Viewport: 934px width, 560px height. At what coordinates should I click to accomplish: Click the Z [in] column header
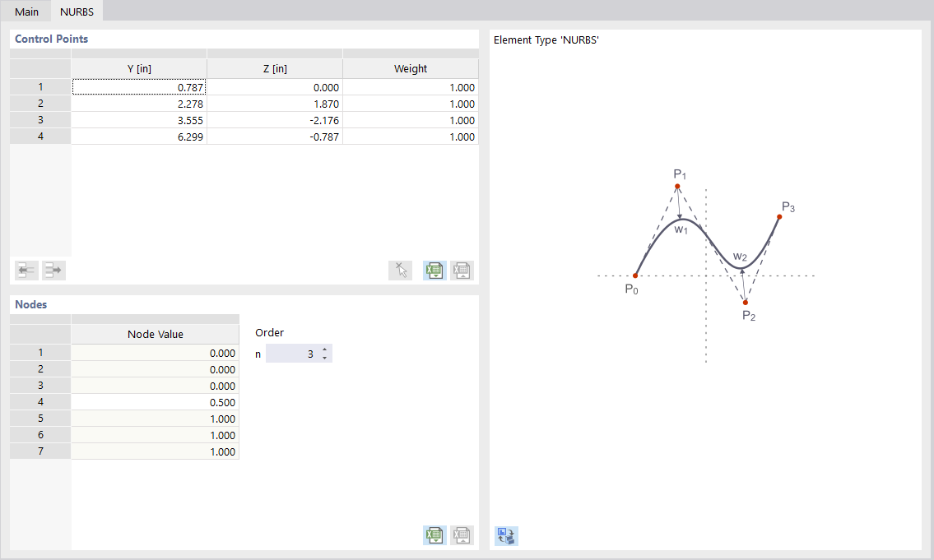[x=275, y=68]
